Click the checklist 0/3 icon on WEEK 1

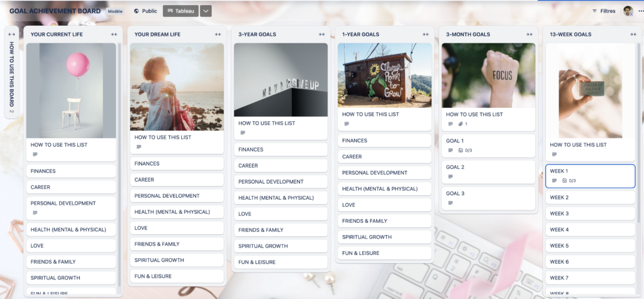(x=569, y=180)
